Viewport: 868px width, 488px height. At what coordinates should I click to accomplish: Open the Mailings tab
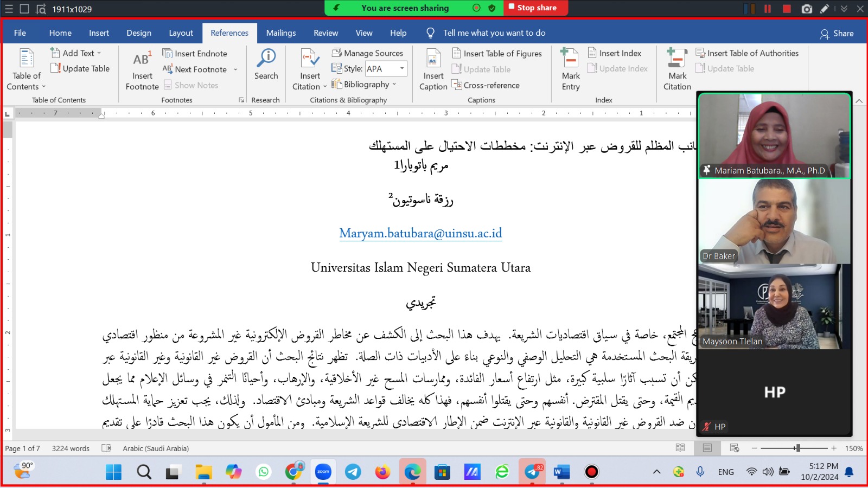280,33
